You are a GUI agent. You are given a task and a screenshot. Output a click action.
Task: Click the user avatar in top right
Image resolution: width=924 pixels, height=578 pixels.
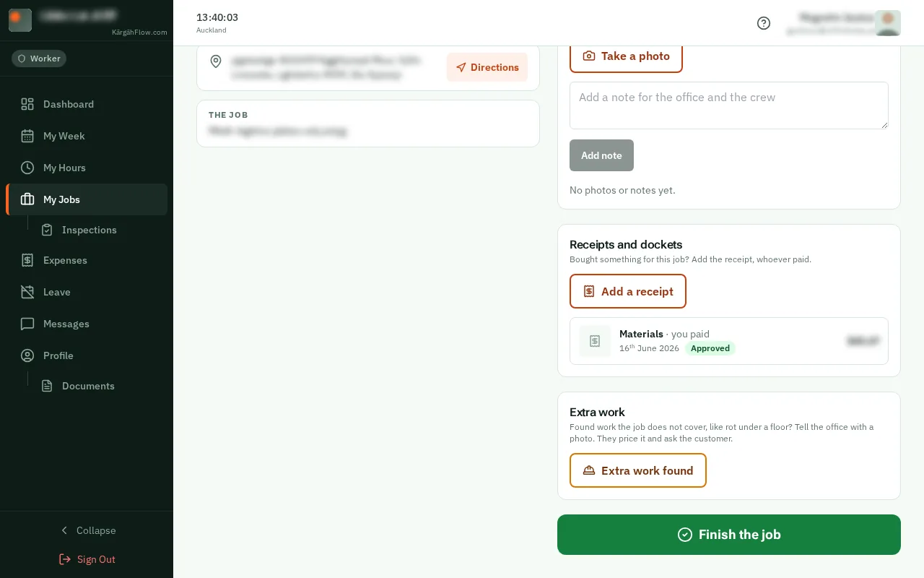(x=888, y=23)
